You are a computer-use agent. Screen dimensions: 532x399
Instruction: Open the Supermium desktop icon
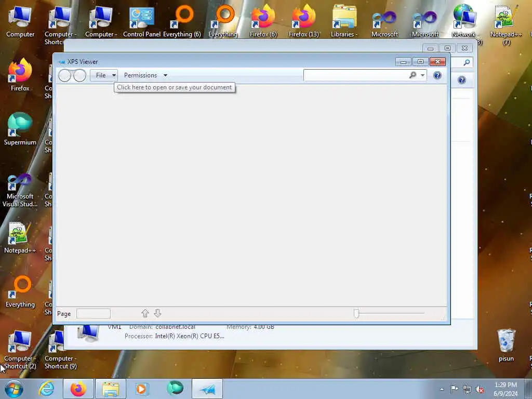click(20, 129)
